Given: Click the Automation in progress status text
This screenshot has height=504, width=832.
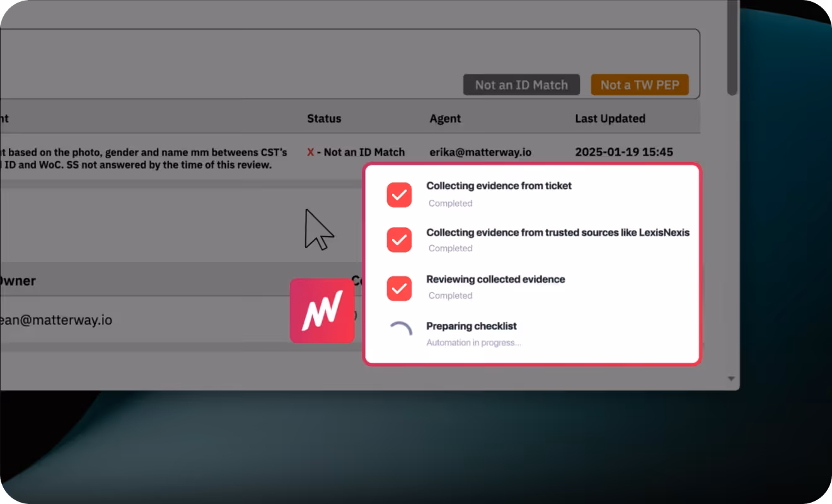Looking at the screenshot, I should click(473, 343).
